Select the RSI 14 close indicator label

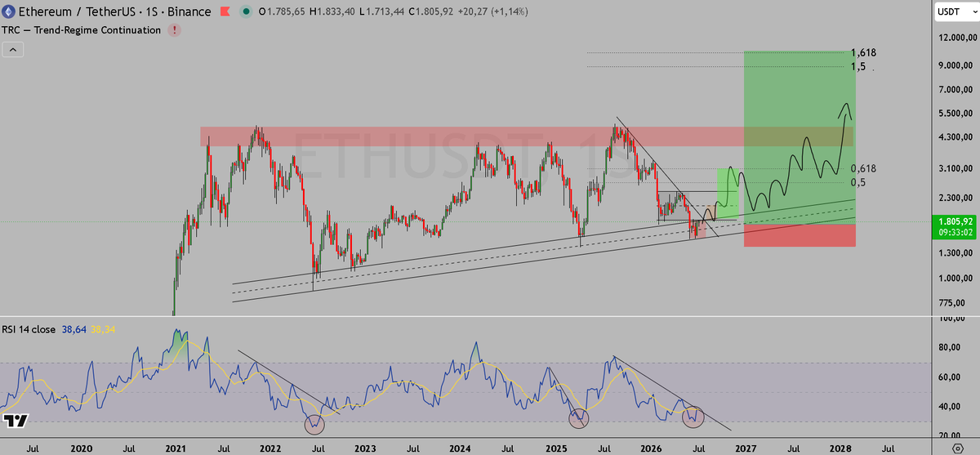[x=29, y=329]
